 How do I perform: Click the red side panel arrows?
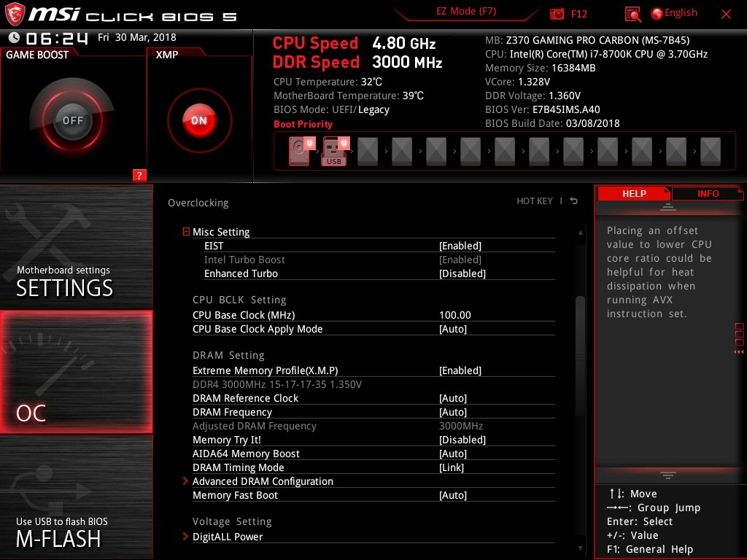739,352
